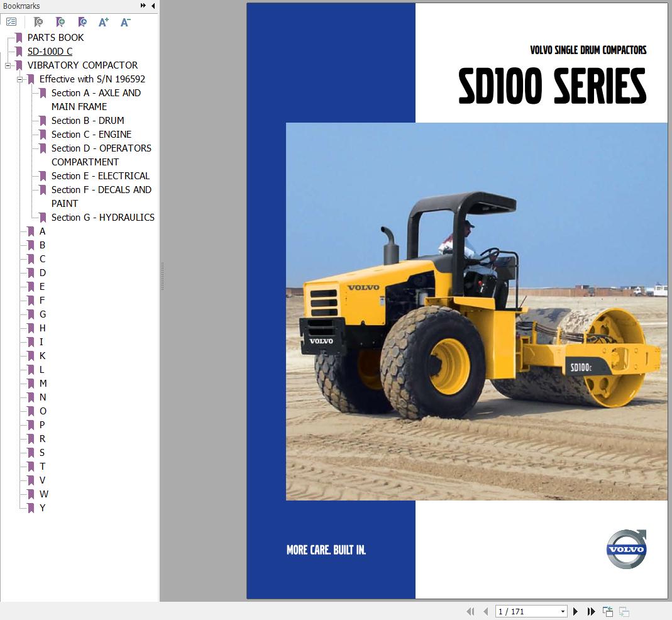Open Section F - DECALS AND PAINT
Viewport: 672px width, 620px height.
coord(101,196)
